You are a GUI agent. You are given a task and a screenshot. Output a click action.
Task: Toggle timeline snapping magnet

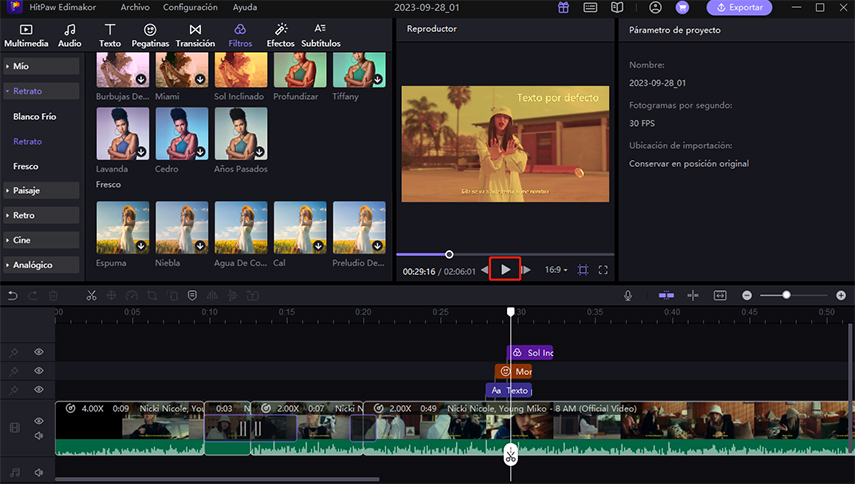(666, 295)
